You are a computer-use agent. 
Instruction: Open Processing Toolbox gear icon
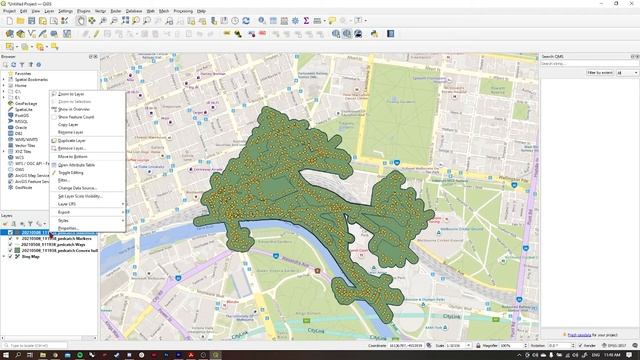(295, 21)
